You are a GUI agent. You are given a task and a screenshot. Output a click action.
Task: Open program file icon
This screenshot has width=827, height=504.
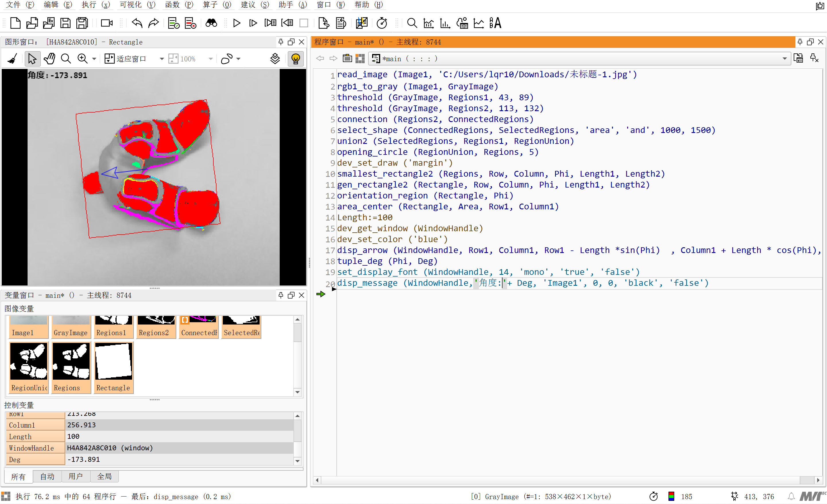[32, 23]
